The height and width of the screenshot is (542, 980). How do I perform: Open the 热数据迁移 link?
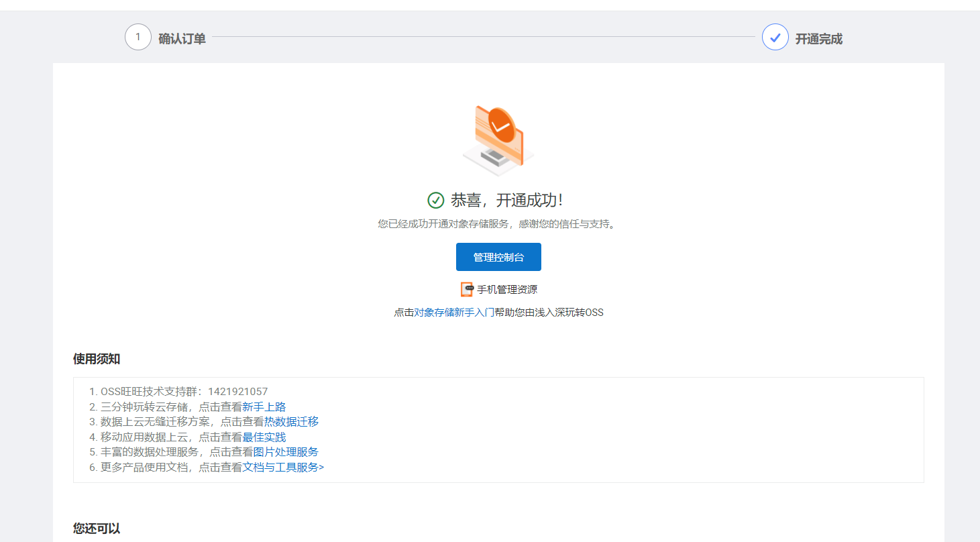tap(291, 421)
